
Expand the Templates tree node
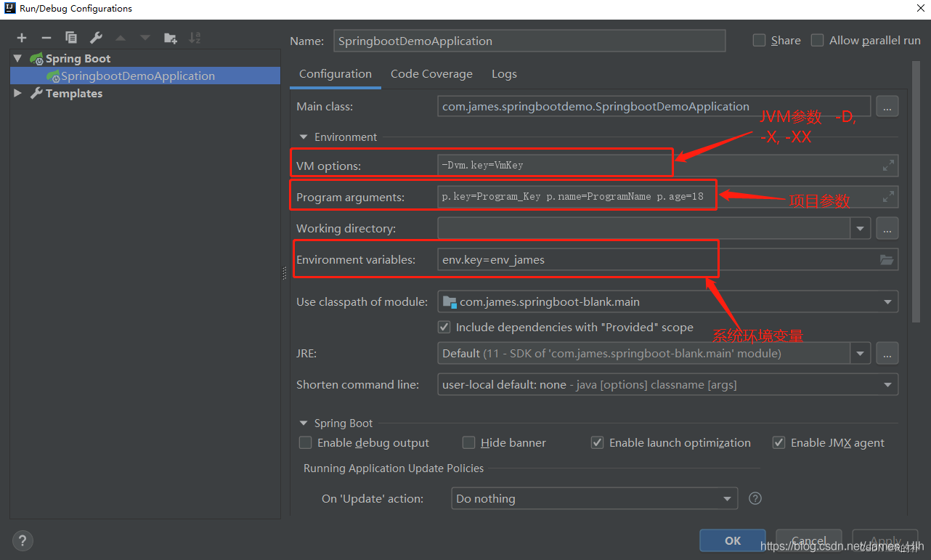pyautogui.click(x=17, y=93)
